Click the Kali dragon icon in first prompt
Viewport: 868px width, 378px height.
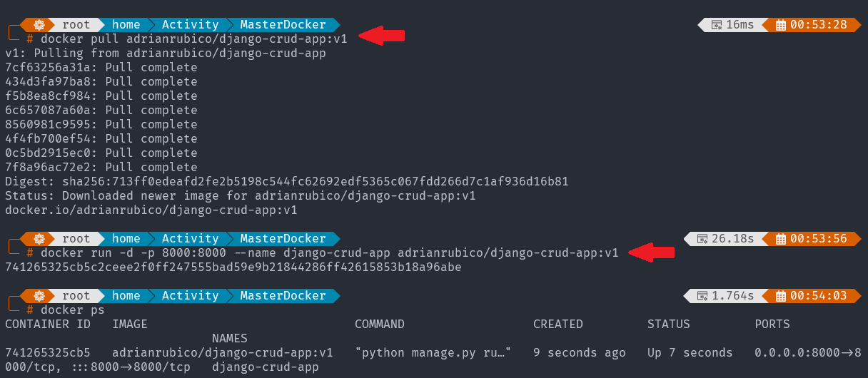tap(40, 25)
